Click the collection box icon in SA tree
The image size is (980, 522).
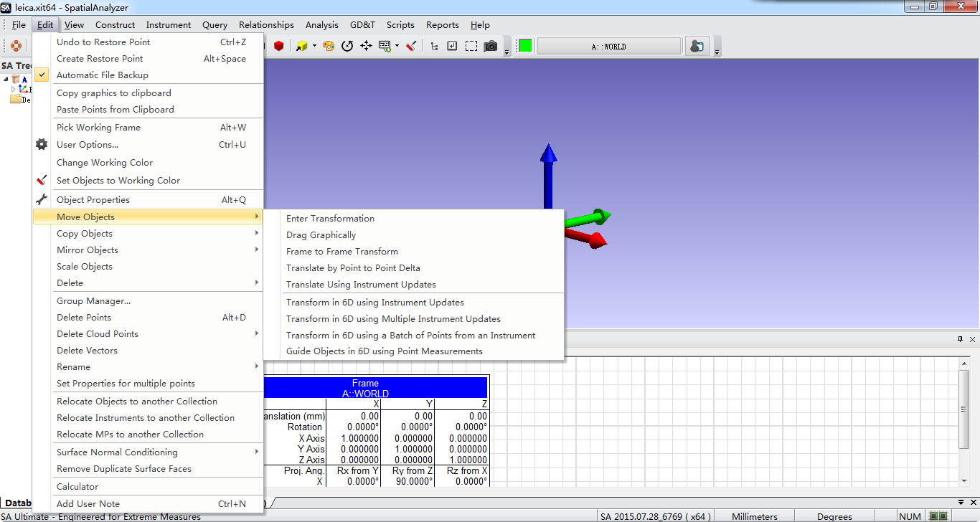[x=16, y=79]
